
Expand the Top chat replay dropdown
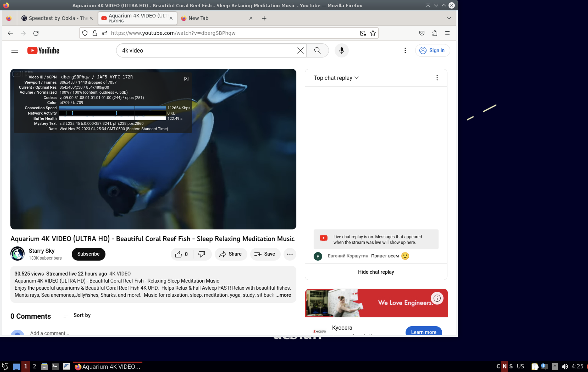click(x=336, y=78)
